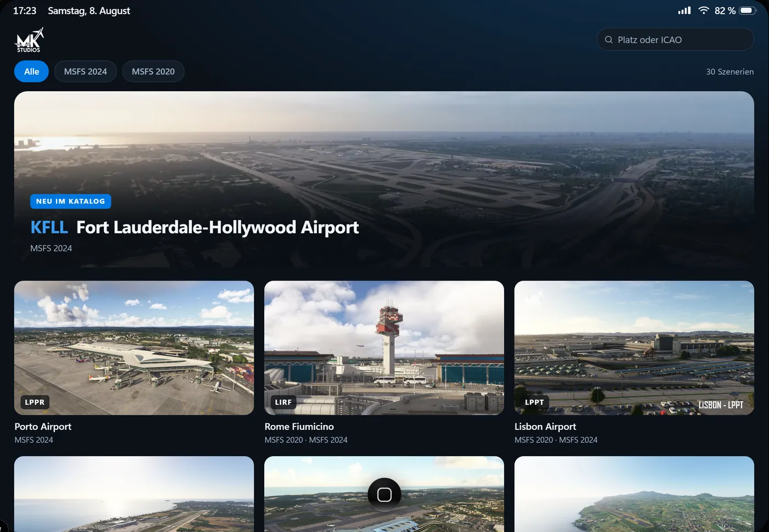Click the 30 Szenerien count
The image size is (769, 532).
[x=730, y=71]
